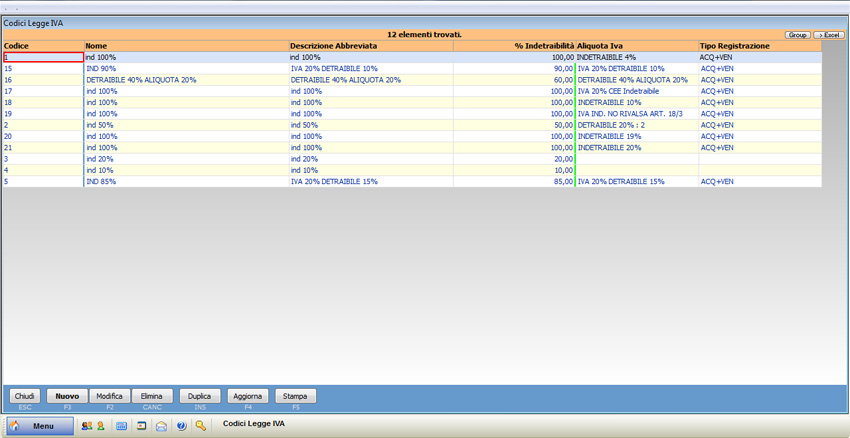The width and height of the screenshot is (850, 438).
Task: Click the calendar card icon in bottom toolbar
Action: tap(142, 426)
